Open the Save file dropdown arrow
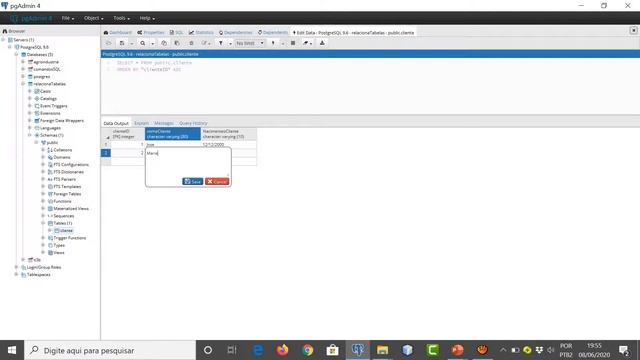 pyautogui.click(x=131, y=43)
